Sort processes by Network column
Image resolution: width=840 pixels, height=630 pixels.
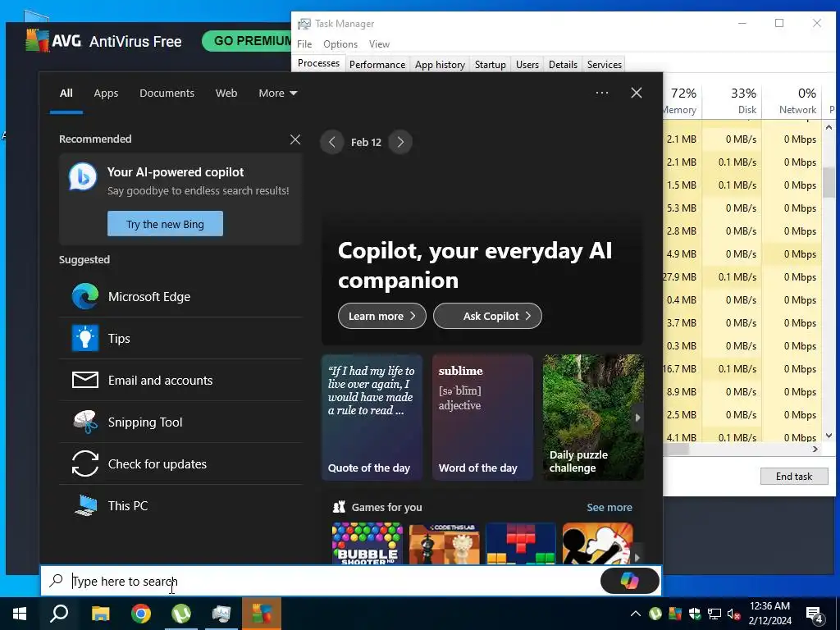[792, 101]
